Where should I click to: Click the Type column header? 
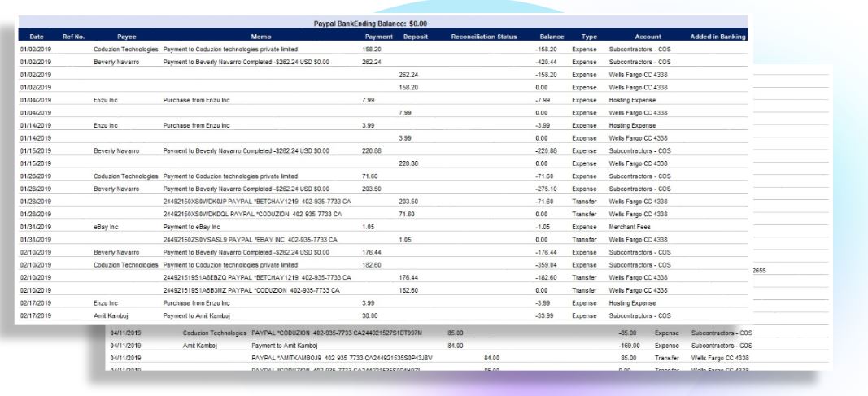tap(589, 37)
